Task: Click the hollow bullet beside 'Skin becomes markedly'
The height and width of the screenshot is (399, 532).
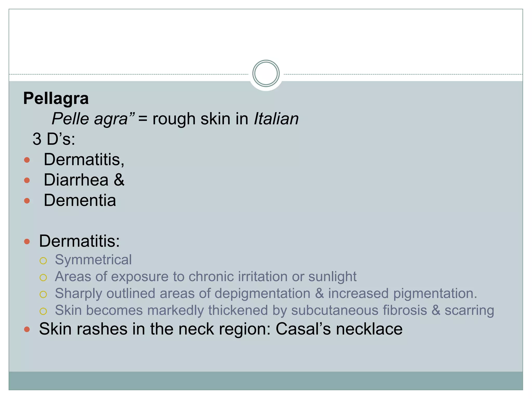Action: [43, 311]
